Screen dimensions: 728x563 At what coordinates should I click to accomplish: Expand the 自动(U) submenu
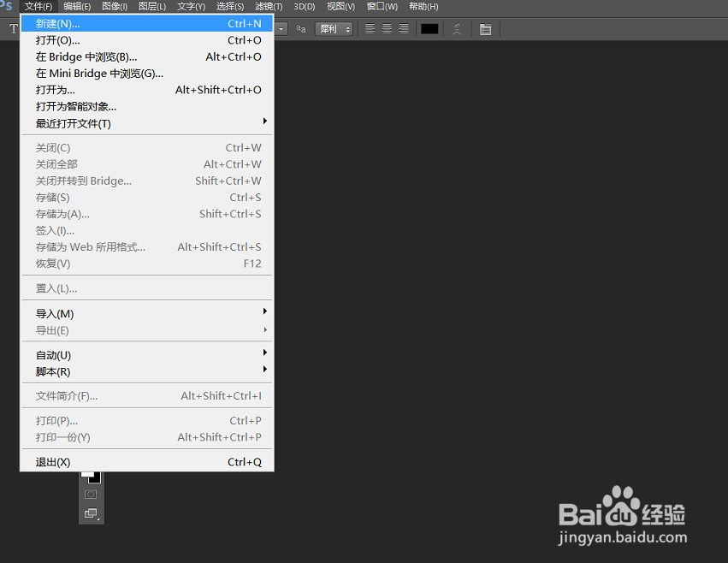coord(145,355)
